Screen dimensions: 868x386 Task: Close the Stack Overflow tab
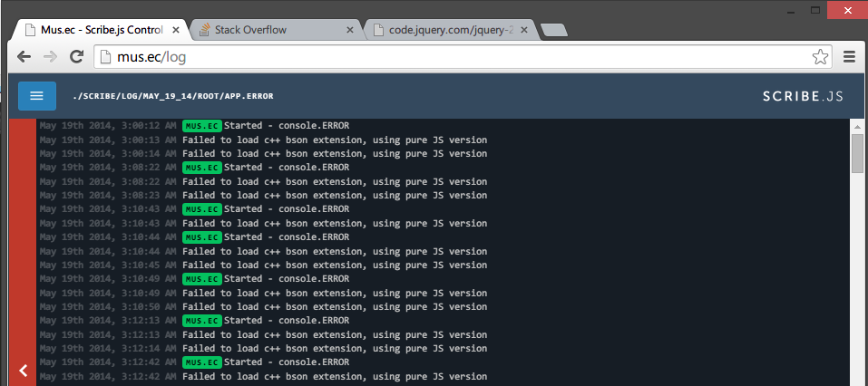[350, 30]
